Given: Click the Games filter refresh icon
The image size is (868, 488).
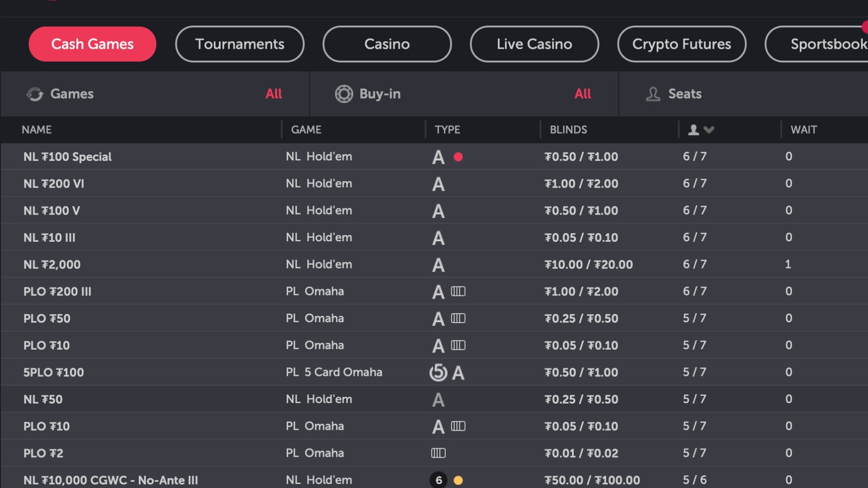Looking at the screenshot, I should point(34,94).
